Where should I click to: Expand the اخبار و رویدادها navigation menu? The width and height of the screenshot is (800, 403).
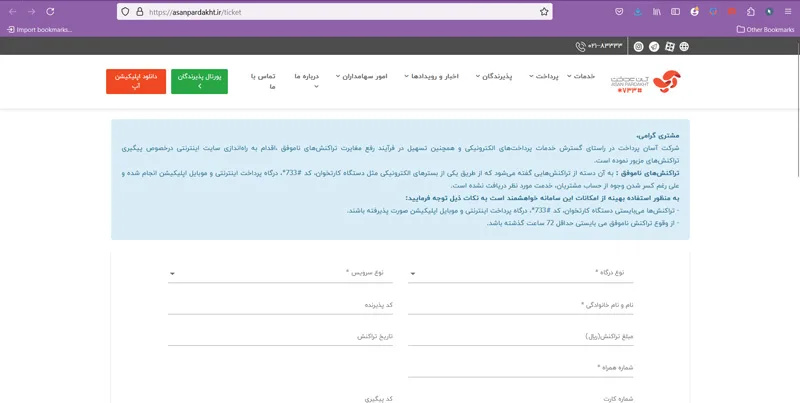(432, 76)
